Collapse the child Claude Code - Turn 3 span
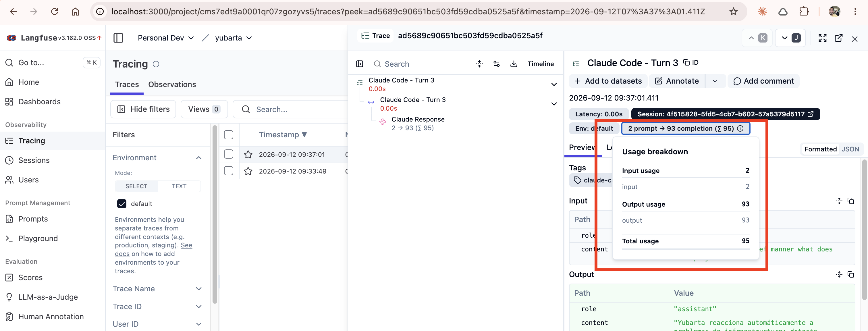Screen dimensions: 868x331 pyautogui.click(x=553, y=104)
